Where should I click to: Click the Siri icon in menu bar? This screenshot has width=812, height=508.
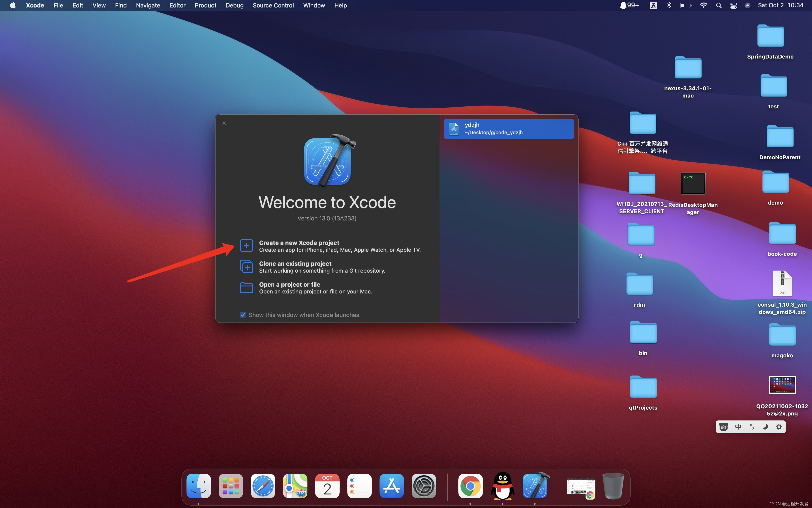(748, 5)
